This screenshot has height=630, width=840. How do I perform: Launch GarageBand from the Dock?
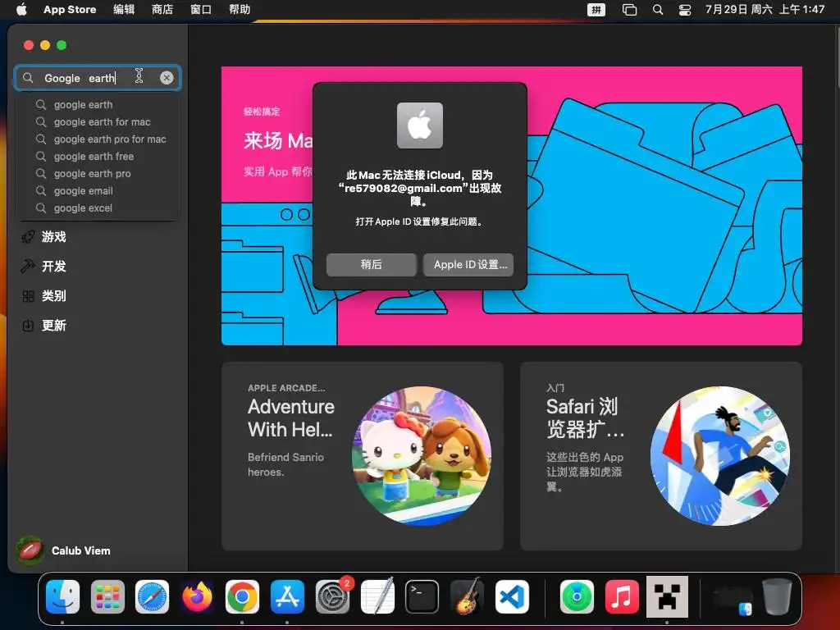click(x=467, y=597)
